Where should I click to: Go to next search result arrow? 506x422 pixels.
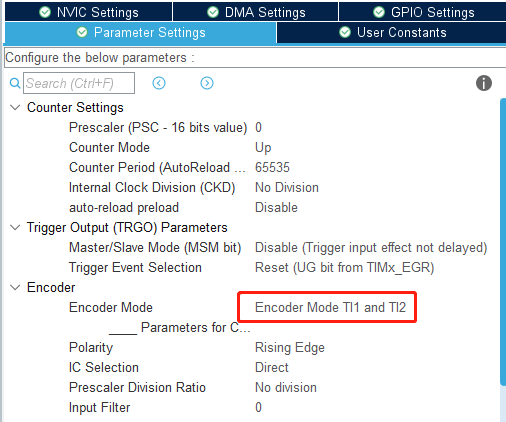coord(207,83)
